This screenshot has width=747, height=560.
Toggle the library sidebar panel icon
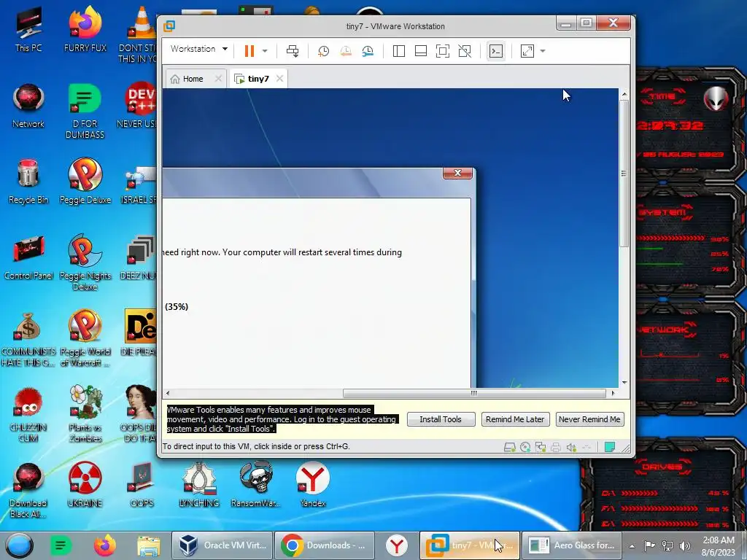pyautogui.click(x=399, y=51)
